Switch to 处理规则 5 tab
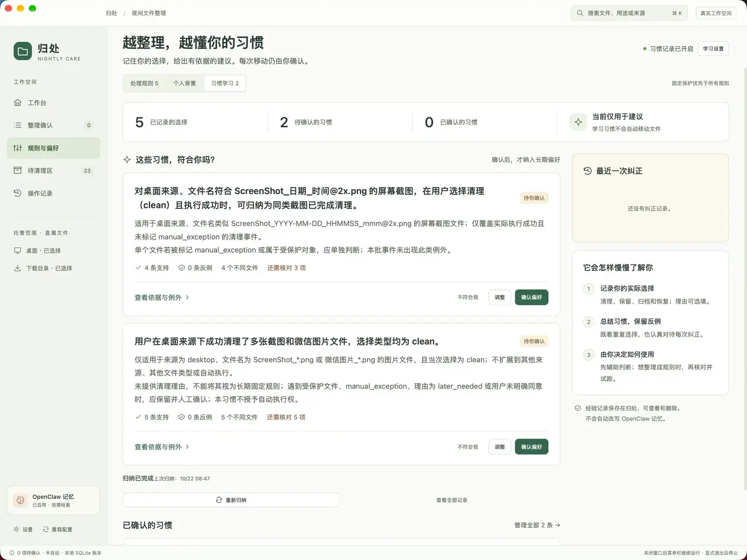 [x=144, y=83]
